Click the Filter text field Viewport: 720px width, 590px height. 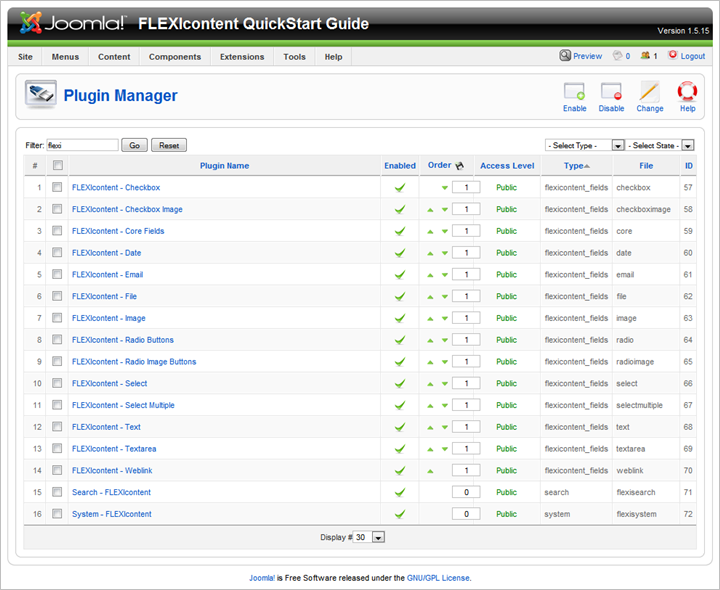[83, 145]
